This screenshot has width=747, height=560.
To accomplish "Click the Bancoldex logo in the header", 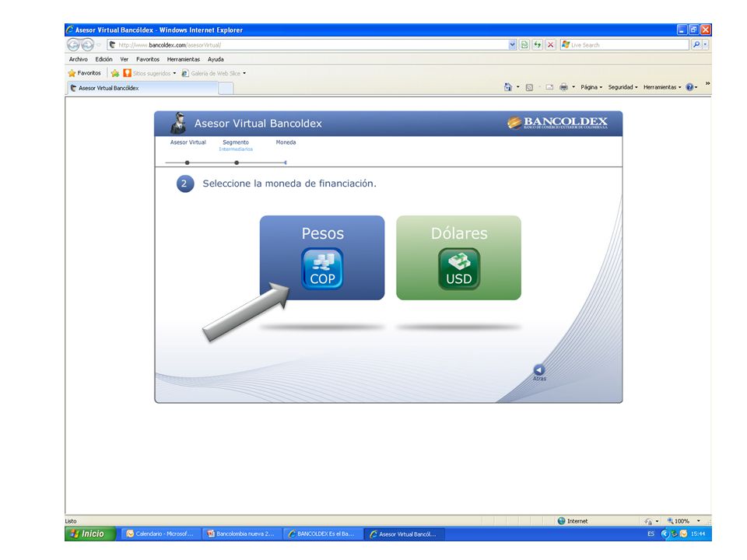I will [x=557, y=123].
